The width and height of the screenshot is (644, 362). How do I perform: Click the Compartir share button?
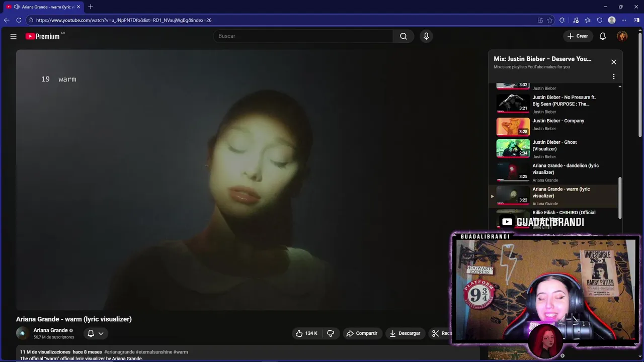click(362, 333)
